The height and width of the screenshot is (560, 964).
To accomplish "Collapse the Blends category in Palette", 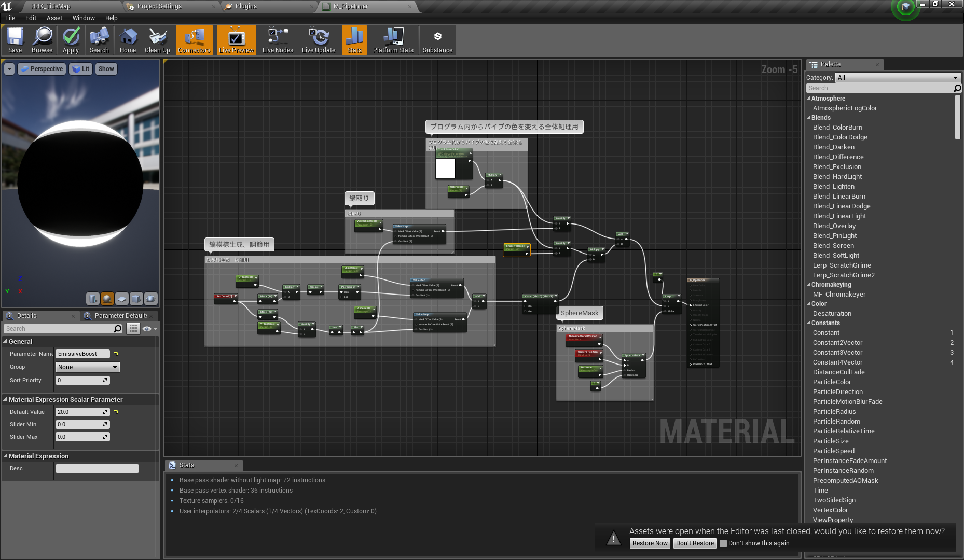I will click(809, 118).
